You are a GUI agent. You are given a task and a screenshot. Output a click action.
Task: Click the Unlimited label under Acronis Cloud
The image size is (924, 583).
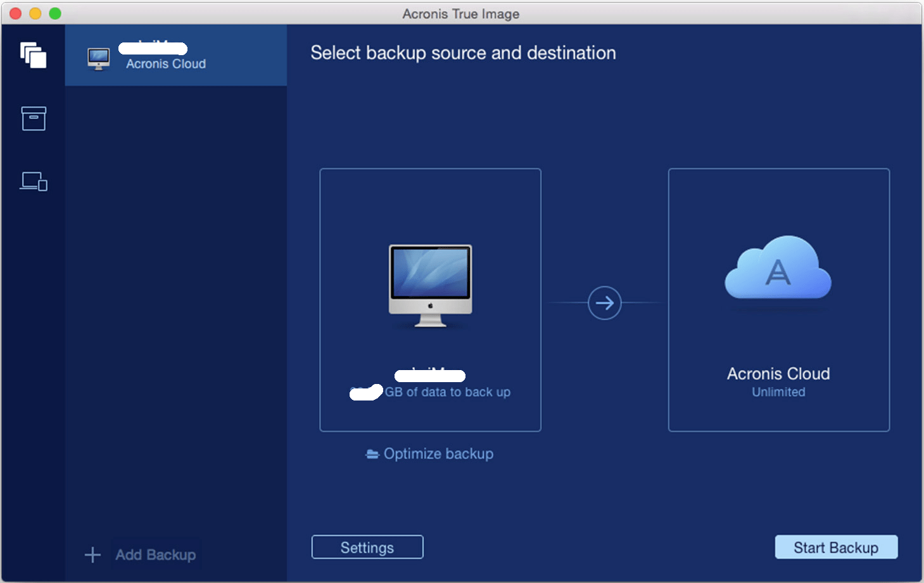coord(778,392)
